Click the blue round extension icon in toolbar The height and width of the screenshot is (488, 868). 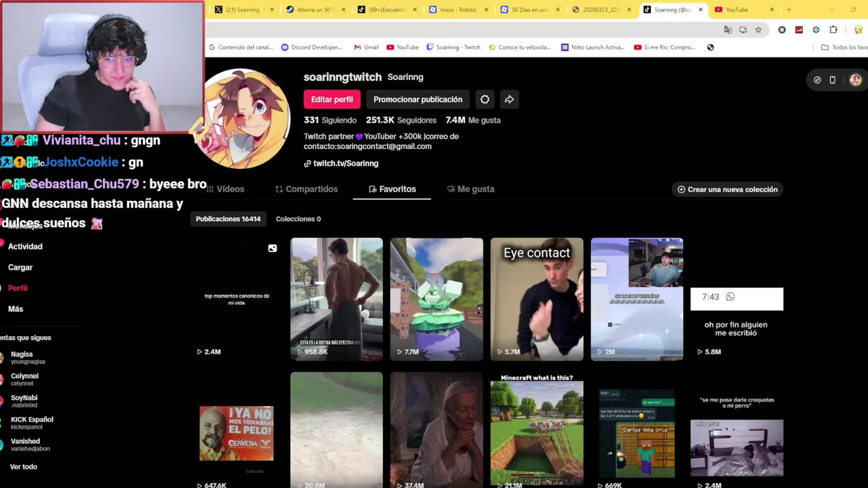point(816,30)
